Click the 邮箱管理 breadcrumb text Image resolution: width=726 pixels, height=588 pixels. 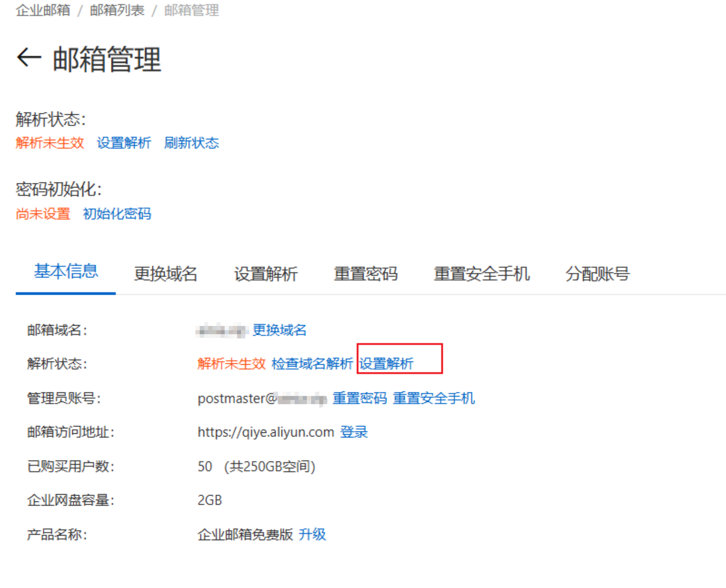pos(191,10)
